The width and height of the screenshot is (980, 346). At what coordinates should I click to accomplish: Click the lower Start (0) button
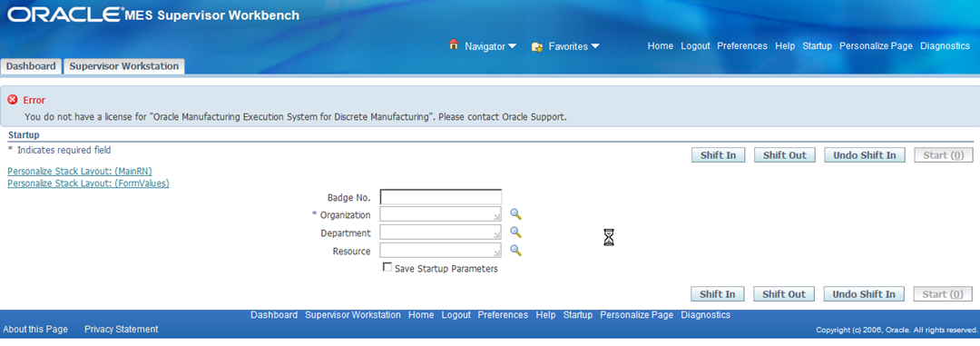943,294
